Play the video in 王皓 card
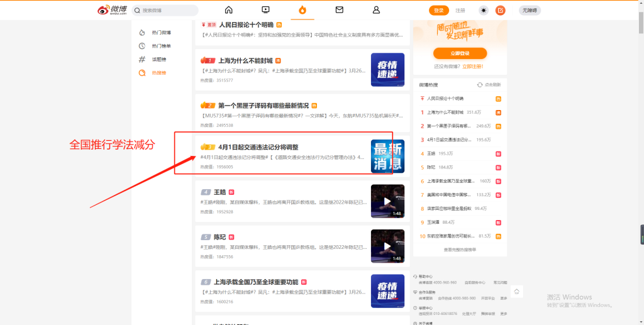The image size is (644, 325). [387, 201]
